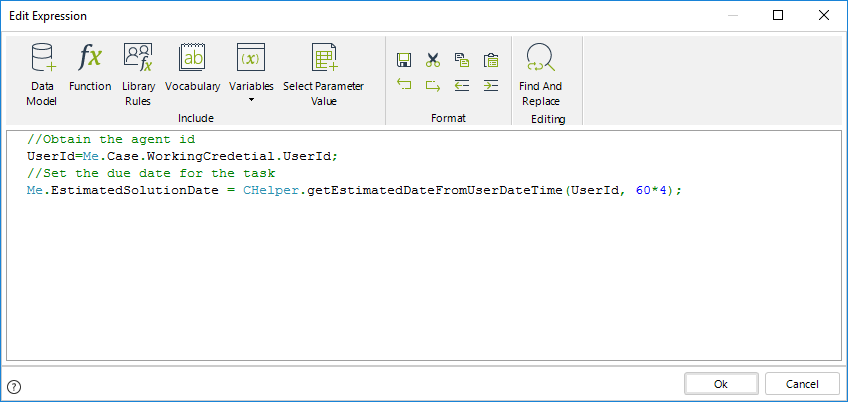Insert a Function into the expression
Viewport: 848px width, 402px height.
(x=90, y=68)
